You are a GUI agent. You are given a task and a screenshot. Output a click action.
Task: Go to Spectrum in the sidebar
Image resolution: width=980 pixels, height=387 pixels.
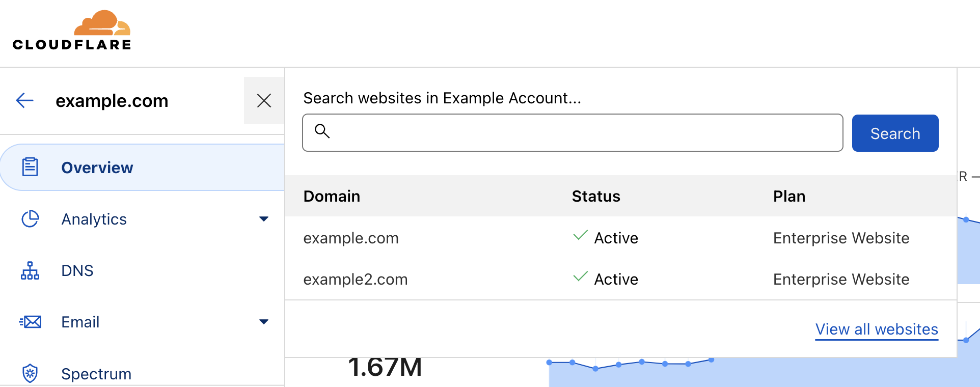tap(96, 374)
